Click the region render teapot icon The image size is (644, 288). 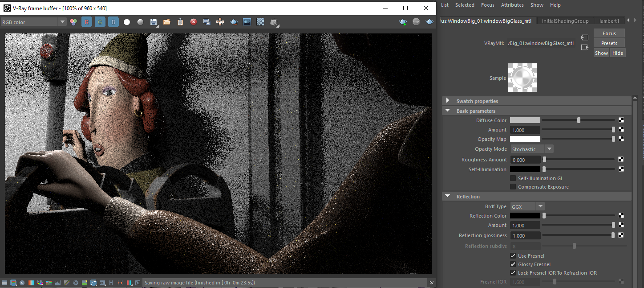point(234,22)
